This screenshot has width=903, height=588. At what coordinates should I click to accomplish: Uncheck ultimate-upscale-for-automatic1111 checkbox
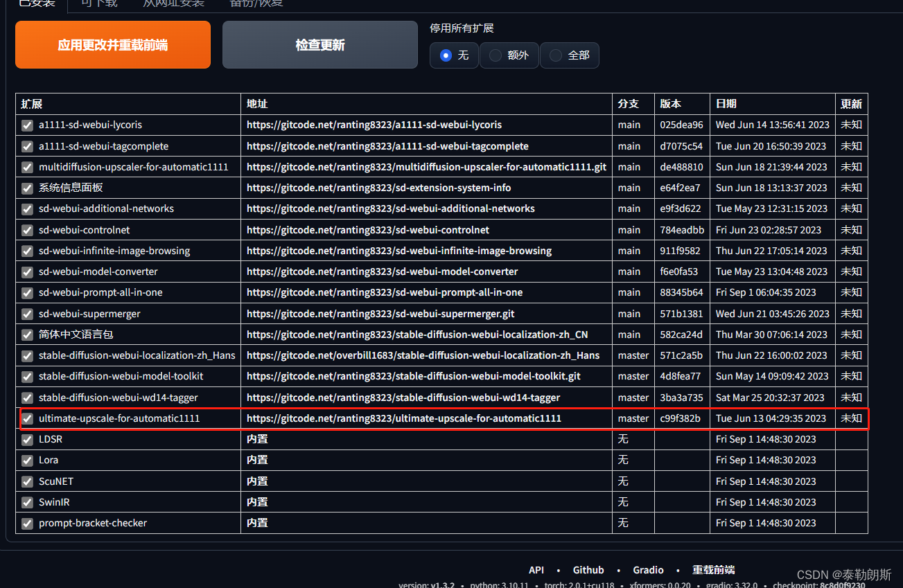(27, 418)
